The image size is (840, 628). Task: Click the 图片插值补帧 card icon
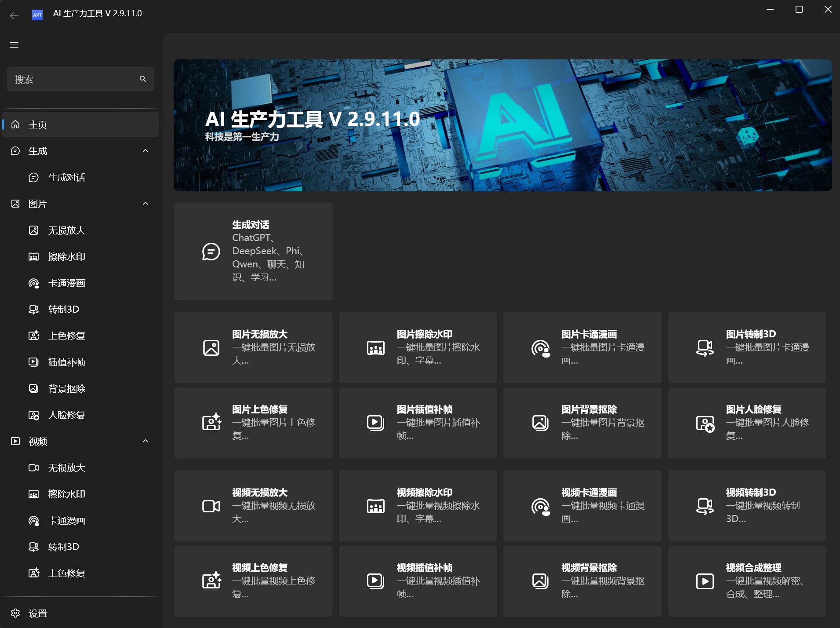(x=376, y=423)
